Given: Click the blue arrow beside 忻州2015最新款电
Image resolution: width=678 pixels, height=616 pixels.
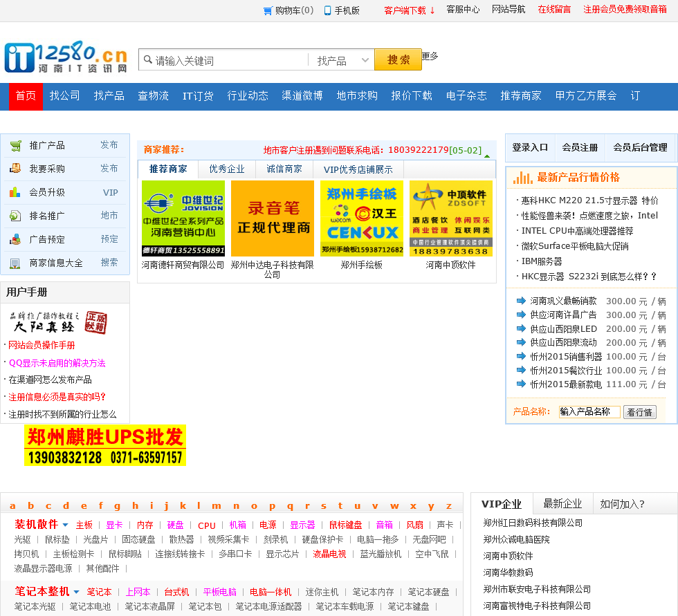Looking at the screenshot, I should 521,384.
